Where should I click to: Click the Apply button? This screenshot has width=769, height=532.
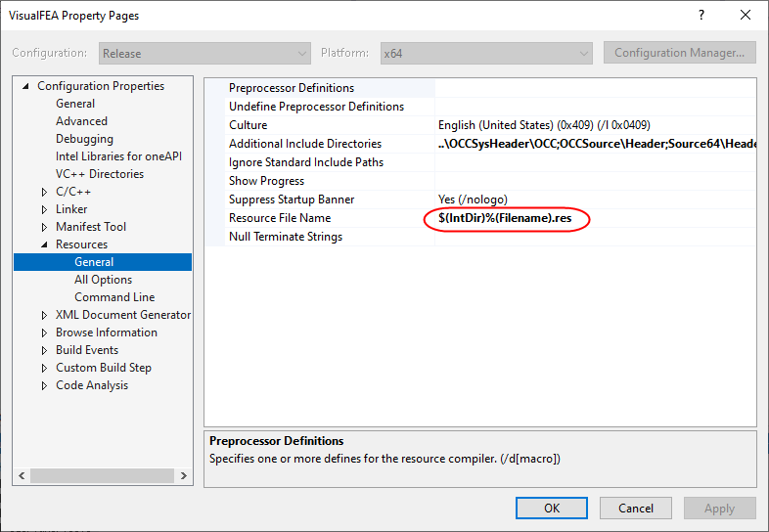719,508
